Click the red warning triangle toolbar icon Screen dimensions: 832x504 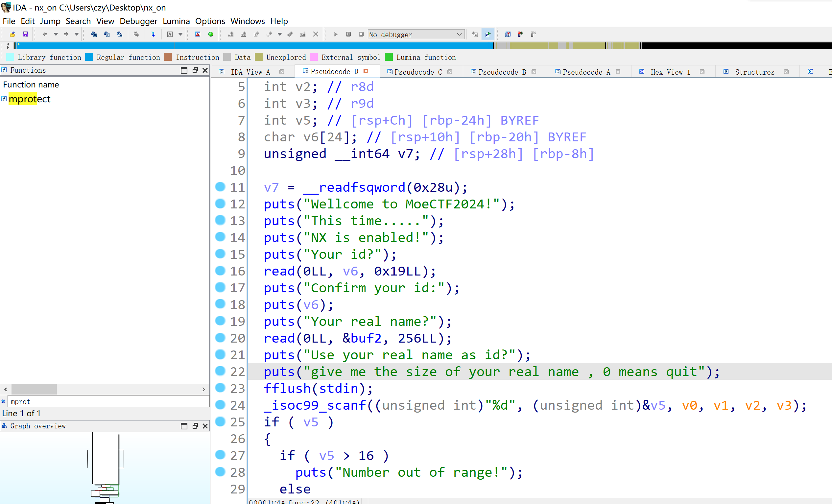pos(198,34)
